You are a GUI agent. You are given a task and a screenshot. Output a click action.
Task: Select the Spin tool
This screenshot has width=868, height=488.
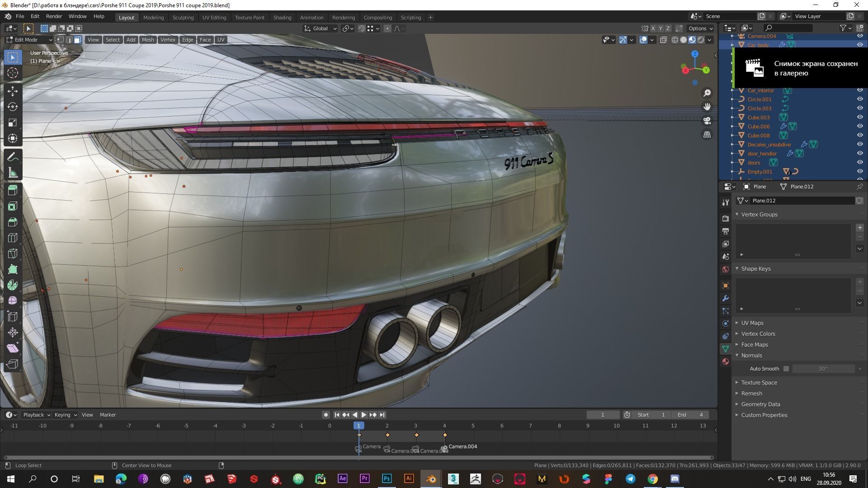(13, 285)
